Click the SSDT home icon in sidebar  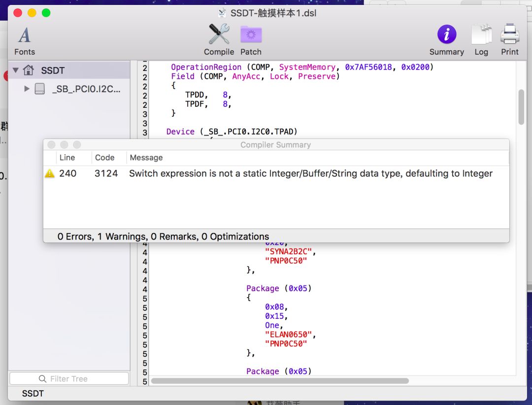click(29, 70)
